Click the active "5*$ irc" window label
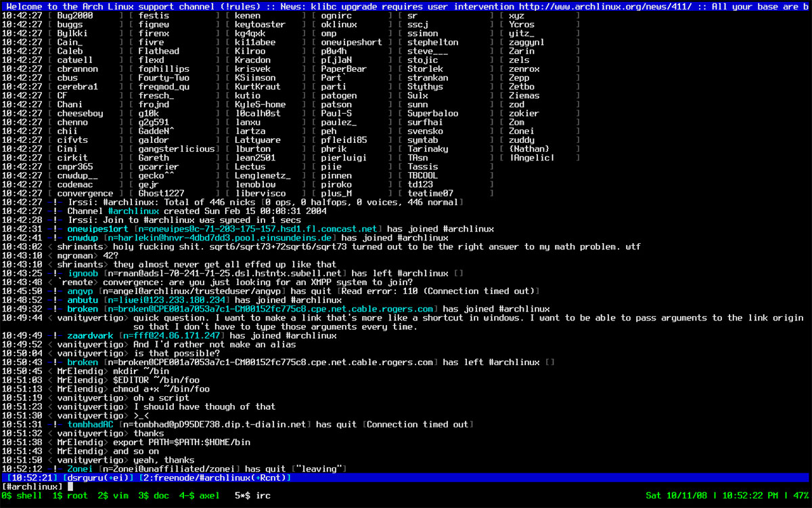812x508 pixels. 252,496
